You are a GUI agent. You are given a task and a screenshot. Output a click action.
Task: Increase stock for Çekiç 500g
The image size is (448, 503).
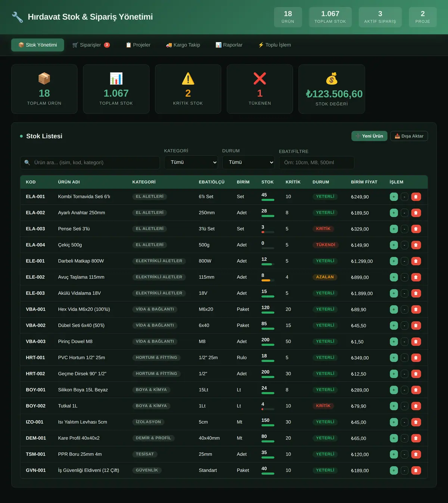tap(393, 245)
